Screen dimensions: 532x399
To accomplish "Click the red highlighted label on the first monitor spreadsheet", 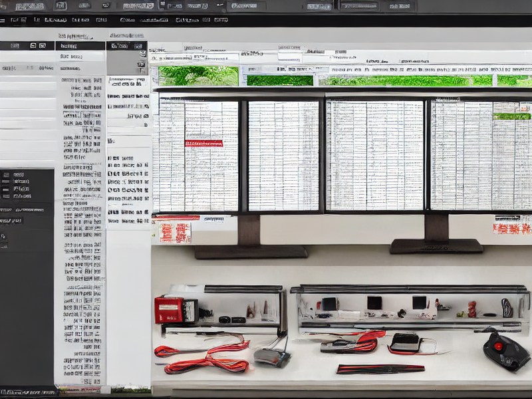I will [x=203, y=144].
